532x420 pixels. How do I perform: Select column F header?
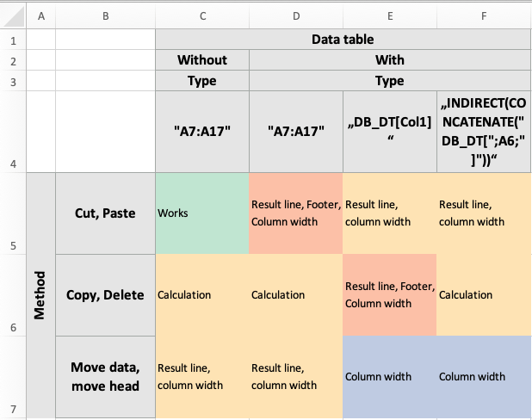point(484,16)
